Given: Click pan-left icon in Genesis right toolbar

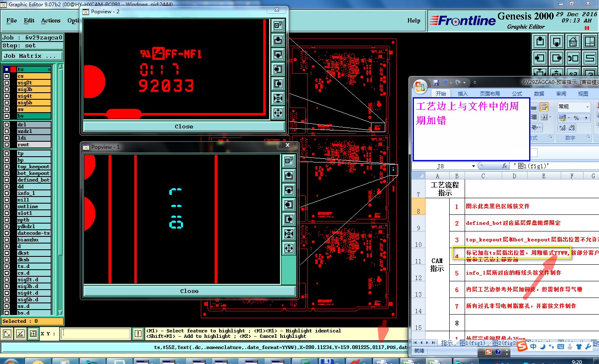Looking at the screenshot, I should (540, 58).
